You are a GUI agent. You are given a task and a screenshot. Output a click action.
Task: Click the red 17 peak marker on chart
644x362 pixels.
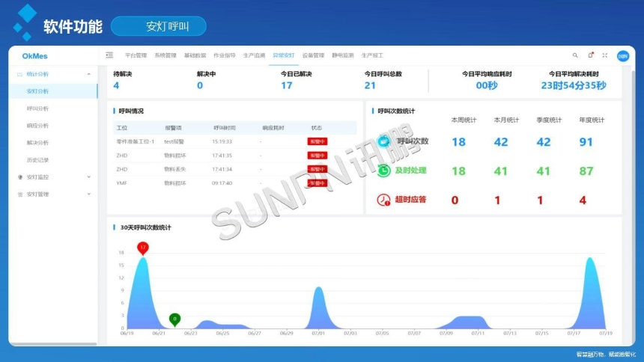143,248
